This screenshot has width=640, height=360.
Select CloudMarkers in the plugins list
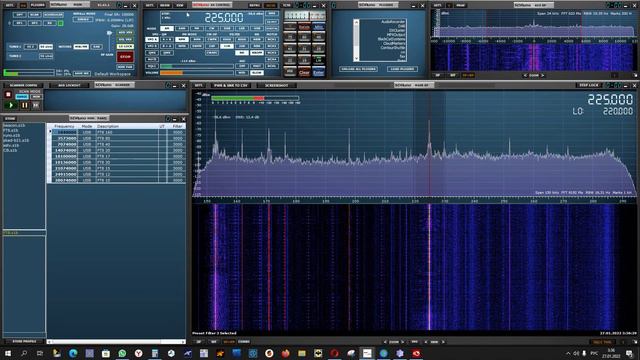[x=394, y=43]
